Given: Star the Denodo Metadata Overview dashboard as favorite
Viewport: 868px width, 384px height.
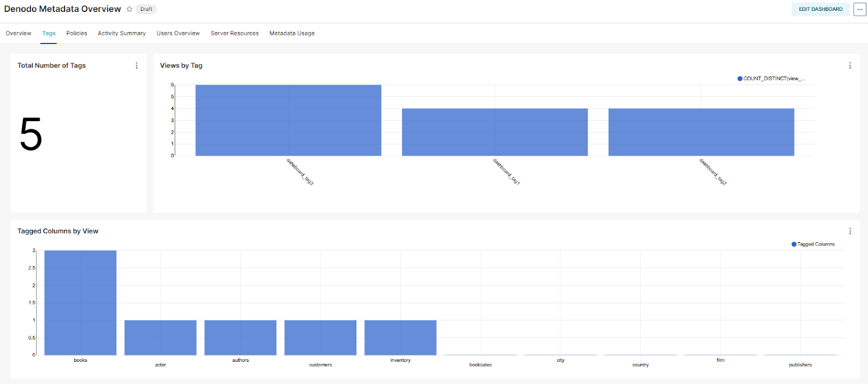Looking at the screenshot, I should (129, 9).
